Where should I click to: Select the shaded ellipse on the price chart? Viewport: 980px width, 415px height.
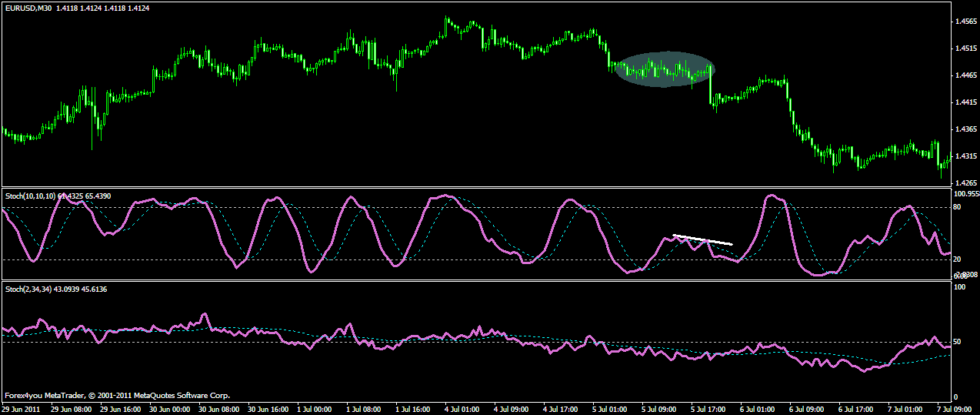[665, 69]
